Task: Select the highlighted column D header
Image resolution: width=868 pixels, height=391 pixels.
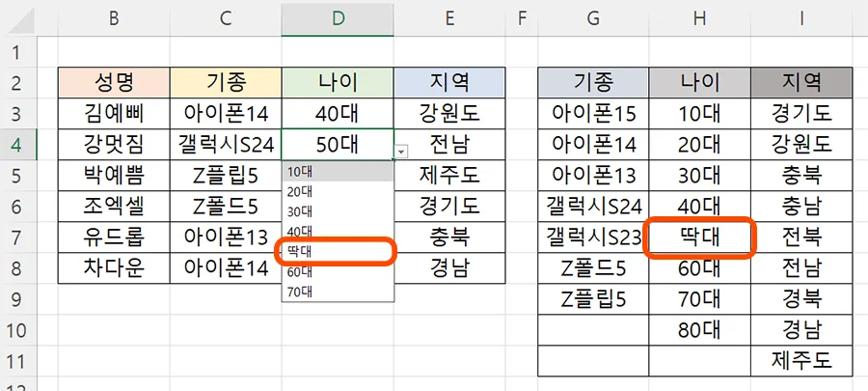Action: click(338, 18)
